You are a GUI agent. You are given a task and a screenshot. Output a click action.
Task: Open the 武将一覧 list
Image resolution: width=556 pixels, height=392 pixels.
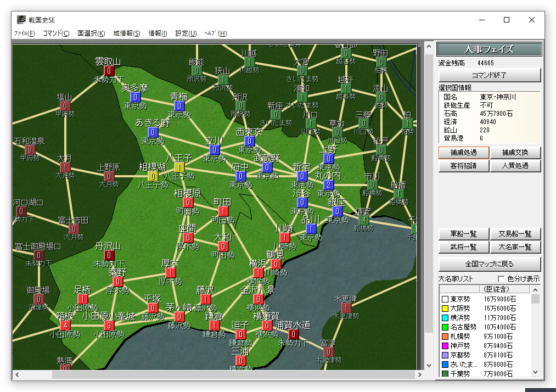click(463, 248)
